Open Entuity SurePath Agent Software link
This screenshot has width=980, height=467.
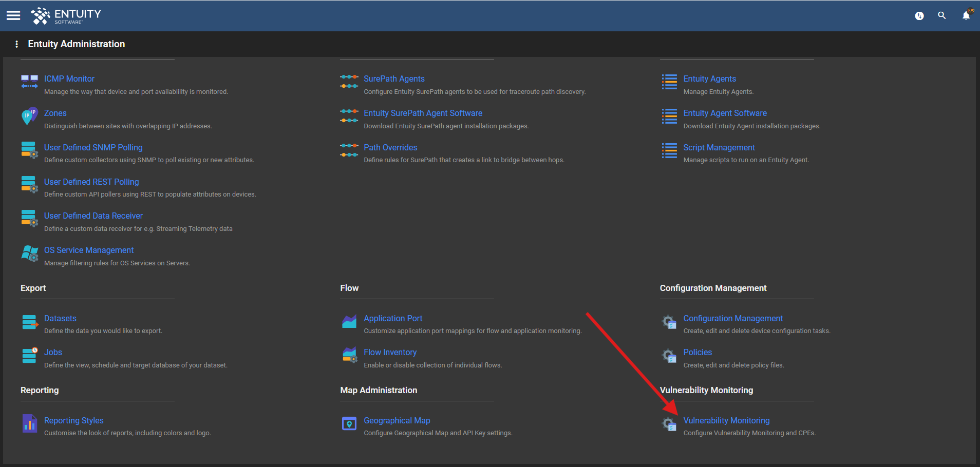423,113
